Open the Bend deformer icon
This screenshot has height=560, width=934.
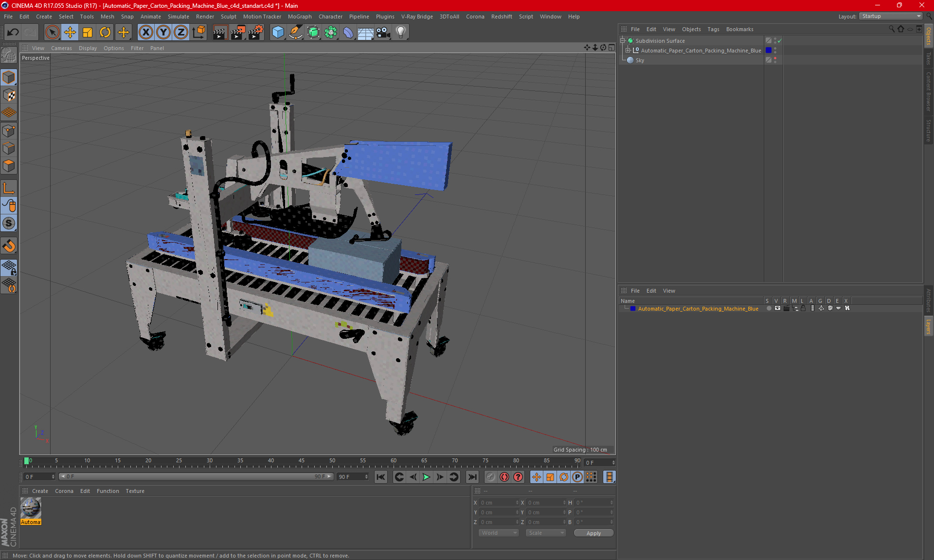(x=348, y=33)
